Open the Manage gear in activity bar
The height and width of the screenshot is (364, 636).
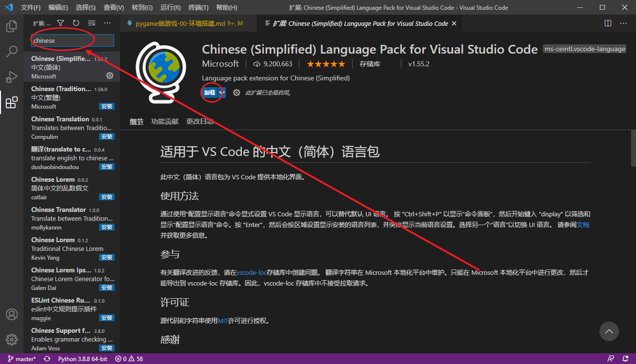click(x=12, y=340)
